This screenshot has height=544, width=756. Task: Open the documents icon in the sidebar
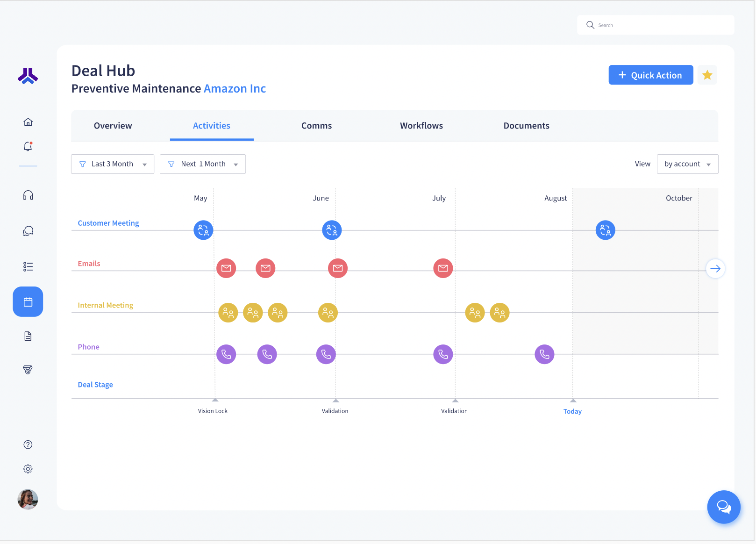[28, 336]
